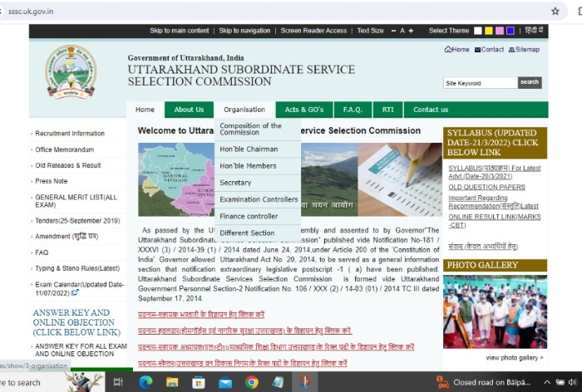Click the search button

coord(530,82)
